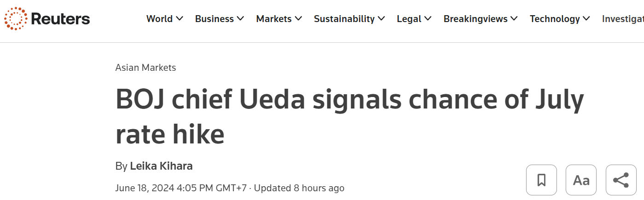The width and height of the screenshot is (644, 200).
Task: Visit author Leika Kihara's profile link
Action: [x=161, y=166]
